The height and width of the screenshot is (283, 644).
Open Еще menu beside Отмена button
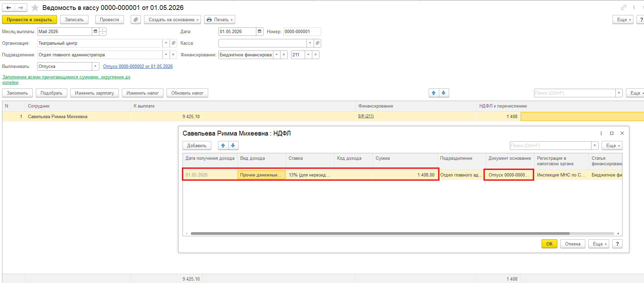click(x=599, y=244)
